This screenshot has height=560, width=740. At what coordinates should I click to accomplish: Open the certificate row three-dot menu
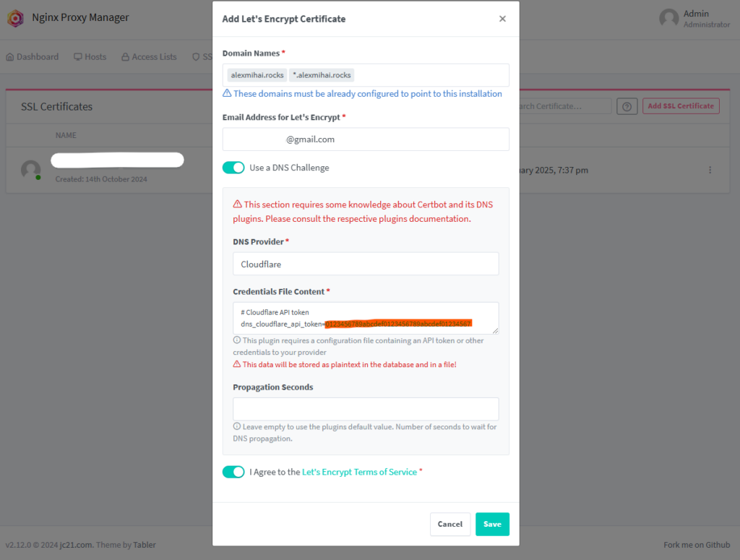coord(710,170)
